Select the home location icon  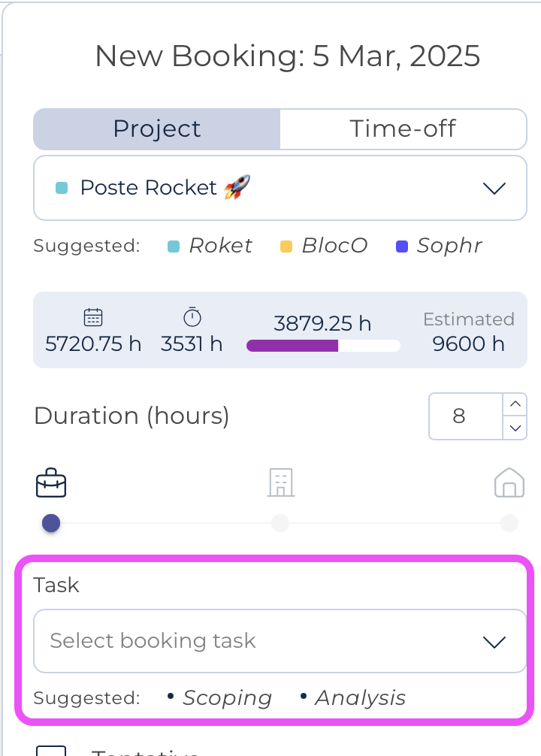(509, 483)
